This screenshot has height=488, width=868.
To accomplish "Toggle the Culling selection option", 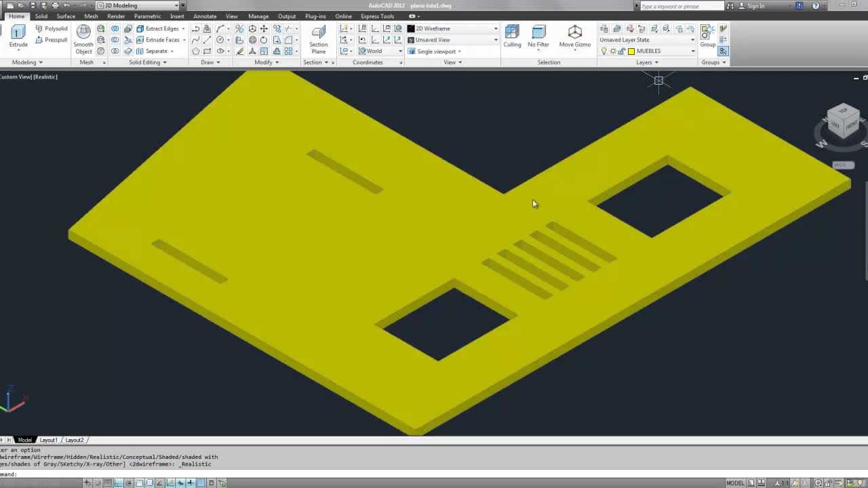I will (512, 36).
